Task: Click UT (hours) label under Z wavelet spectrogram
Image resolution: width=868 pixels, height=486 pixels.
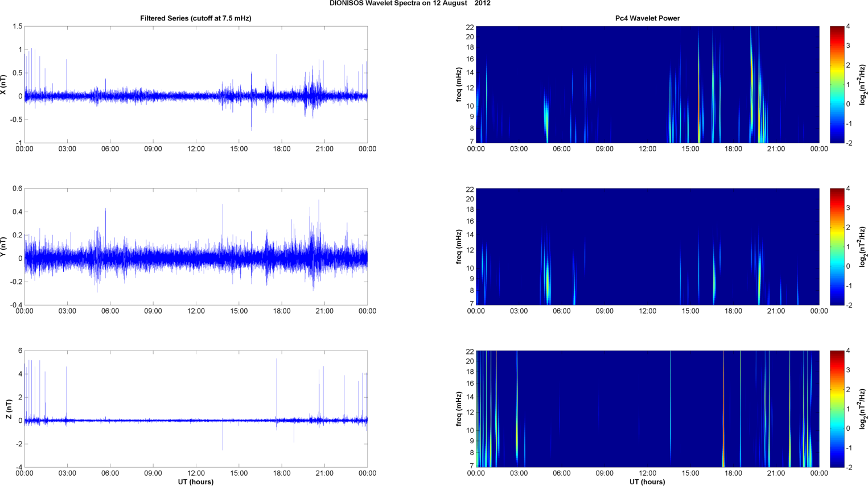Action: coord(647,482)
